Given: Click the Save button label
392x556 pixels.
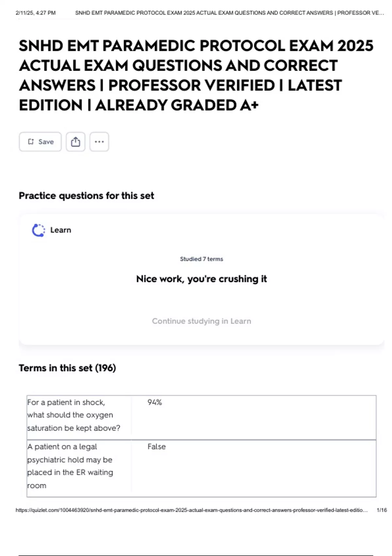Looking at the screenshot, I should click(x=46, y=142).
